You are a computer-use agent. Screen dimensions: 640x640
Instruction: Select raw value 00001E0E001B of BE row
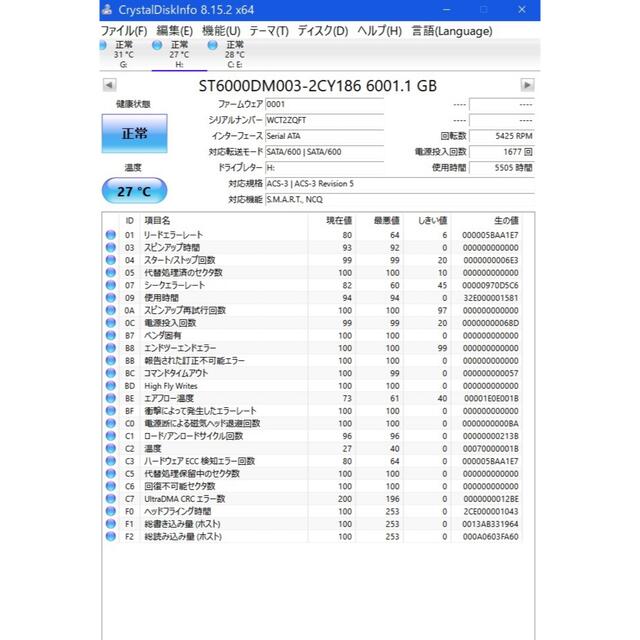(491, 398)
